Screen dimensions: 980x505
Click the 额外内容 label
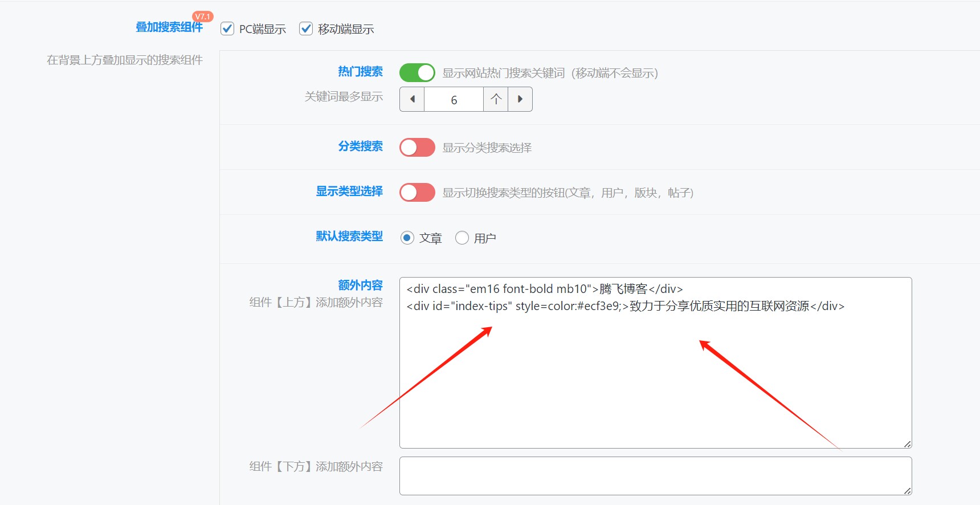(x=361, y=285)
